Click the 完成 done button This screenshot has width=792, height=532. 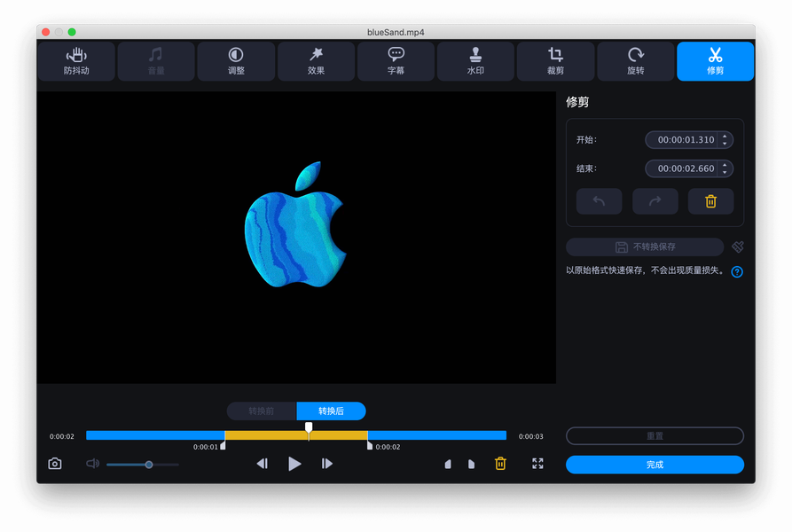655,465
